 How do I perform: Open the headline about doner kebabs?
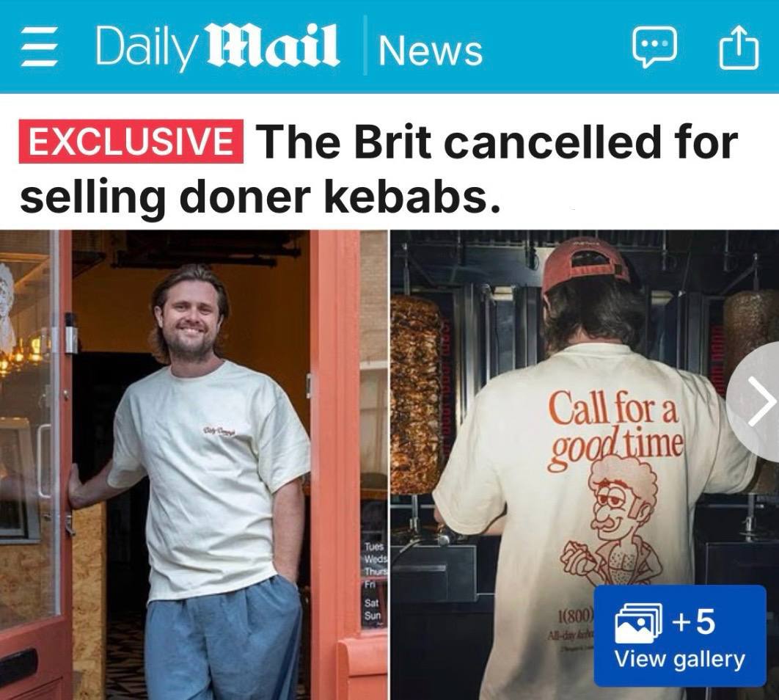(x=379, y=169)
